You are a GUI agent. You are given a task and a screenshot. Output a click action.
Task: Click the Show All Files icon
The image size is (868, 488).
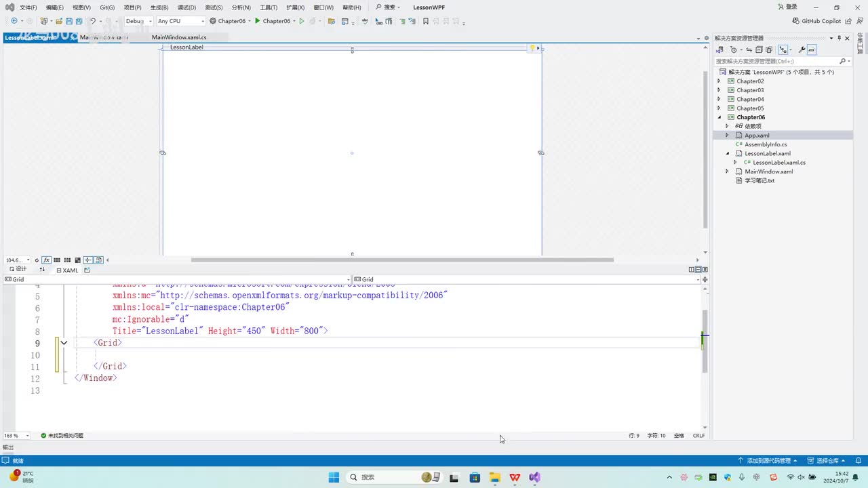pos(769,49)
